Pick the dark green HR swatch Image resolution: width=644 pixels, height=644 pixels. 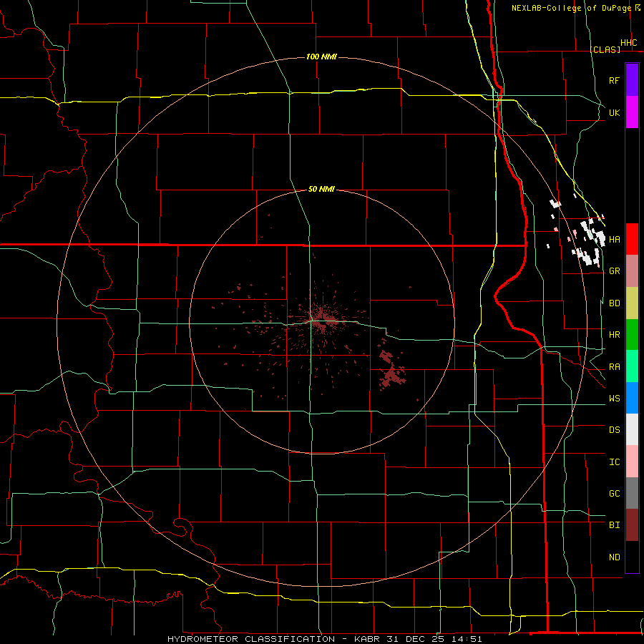[632, 335]
